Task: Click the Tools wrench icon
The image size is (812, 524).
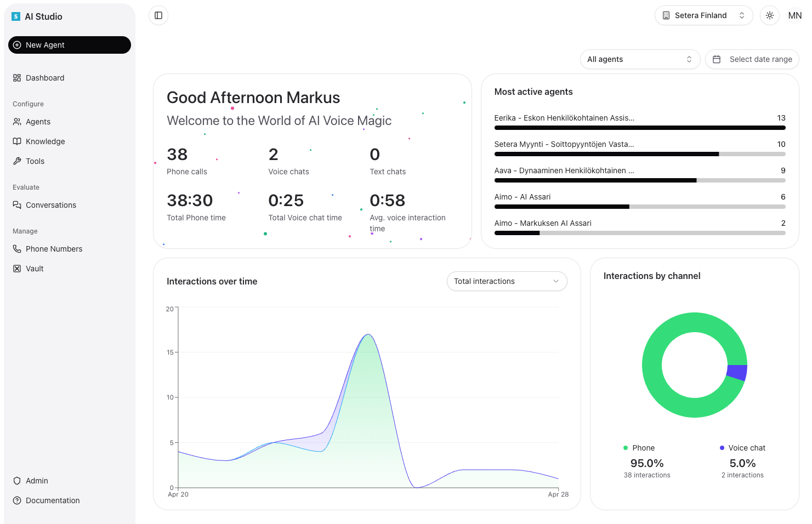Action: click(x=17, y=161)
